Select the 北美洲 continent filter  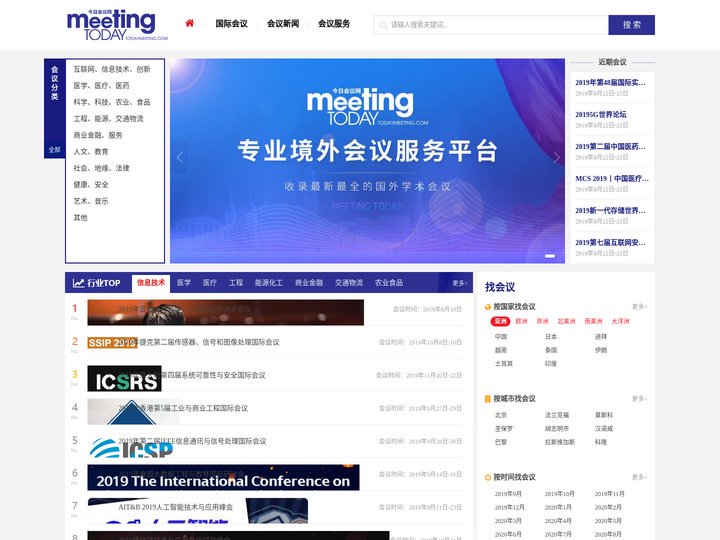pyautogui.click(x=567, y=321)
